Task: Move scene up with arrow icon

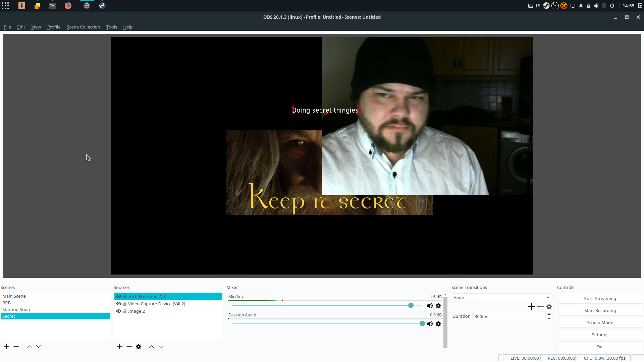Action: point(29,347)
